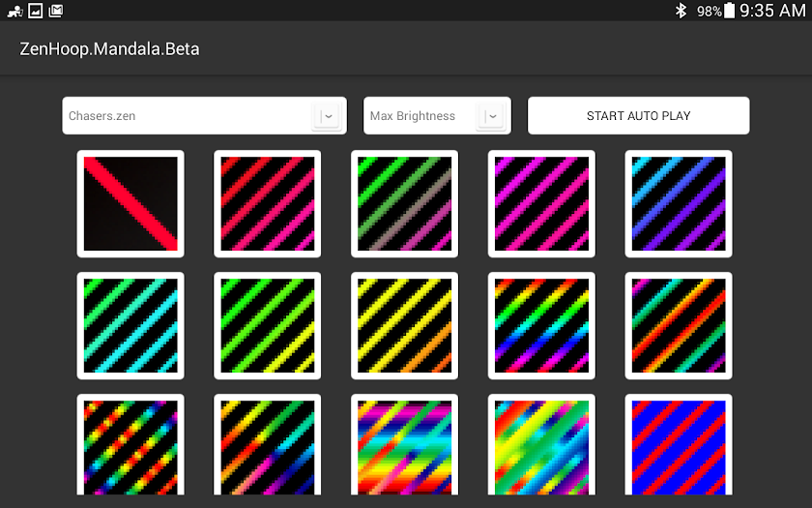Select the single red diagonal stripe pattern
The width and height of the screenshot is (812, 508).
tap(130, 204)
